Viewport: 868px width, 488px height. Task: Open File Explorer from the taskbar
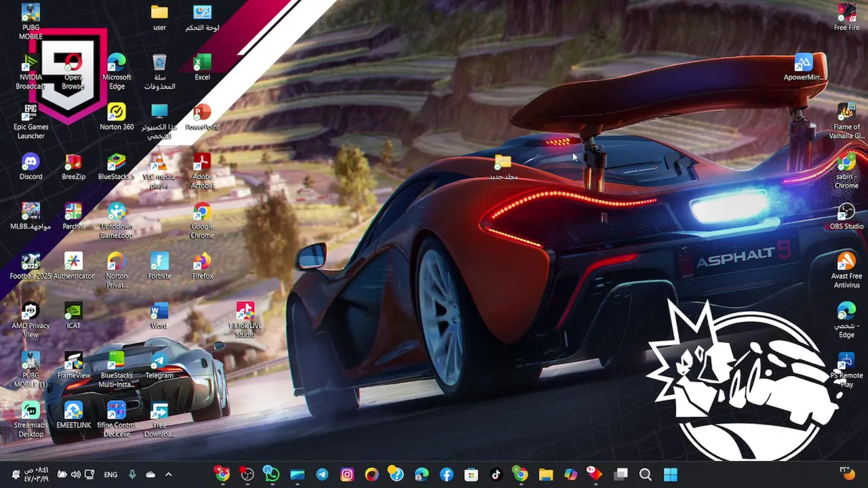(546, 474)
